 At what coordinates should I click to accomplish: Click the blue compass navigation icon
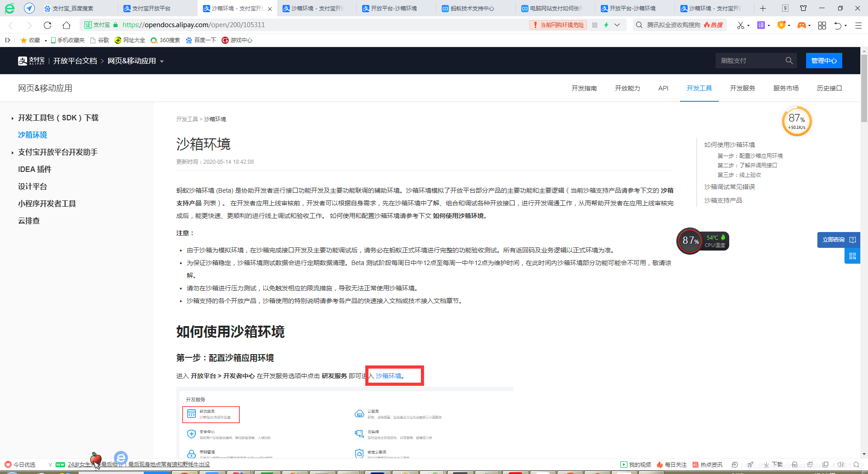click(x=29, y=8)
